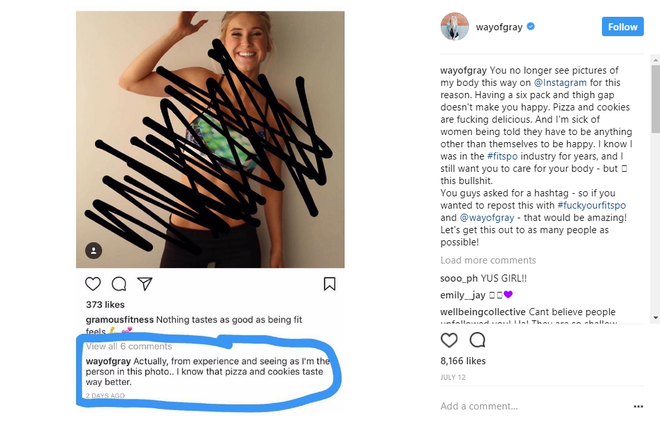660x425 pixels.
Task: Bookmark the reposted photo
Action: tap(330, 284)
